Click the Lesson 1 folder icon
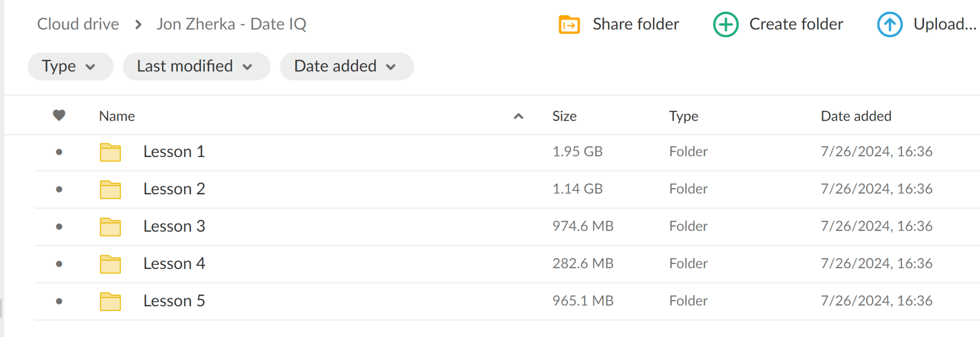The image size is (980, 337). pyautogui.click(x=110, y=152)
